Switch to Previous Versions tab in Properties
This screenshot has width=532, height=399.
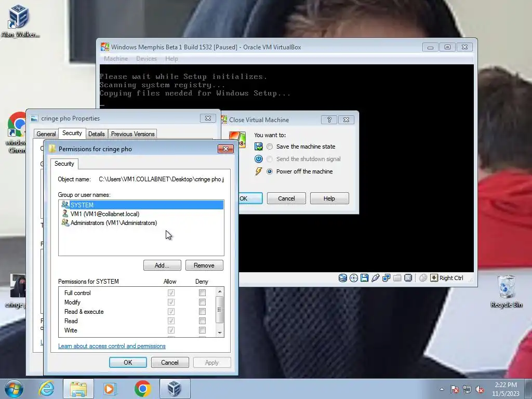[132, 134]
